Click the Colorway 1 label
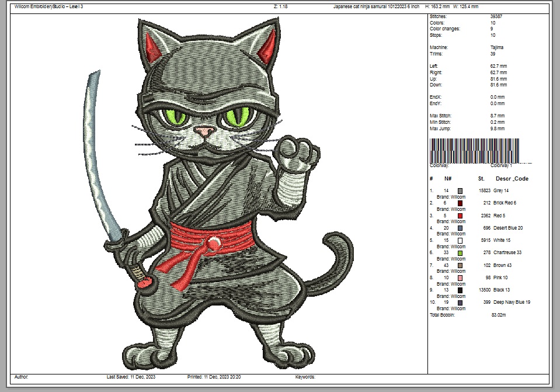This screenshot has width=560, height=392. (x=501, y=166)
